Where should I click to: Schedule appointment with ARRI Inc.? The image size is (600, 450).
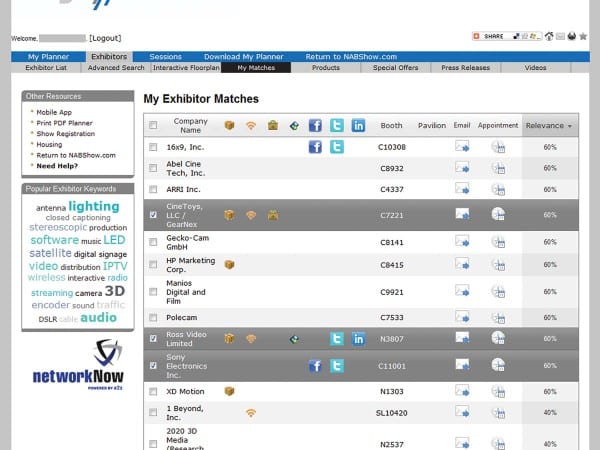(498, 189)
